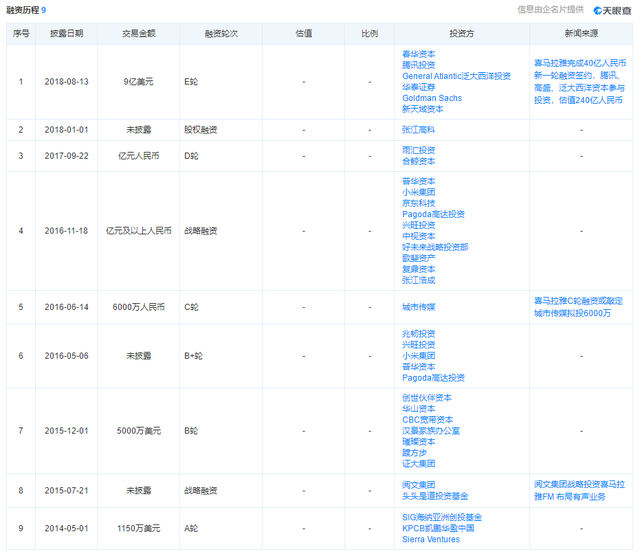Click the 融资轮次 column header
The height and width of the screenshot is (556, 640).
tap(221, 33)
